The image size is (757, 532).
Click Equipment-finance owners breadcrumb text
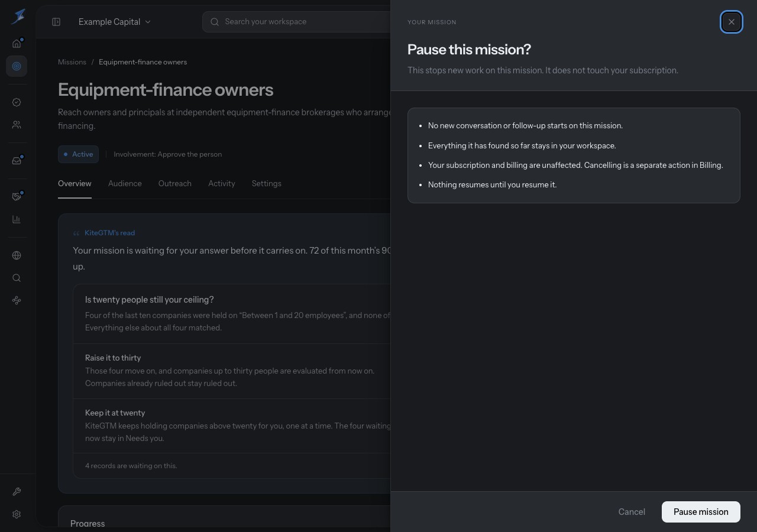[143, 62]
